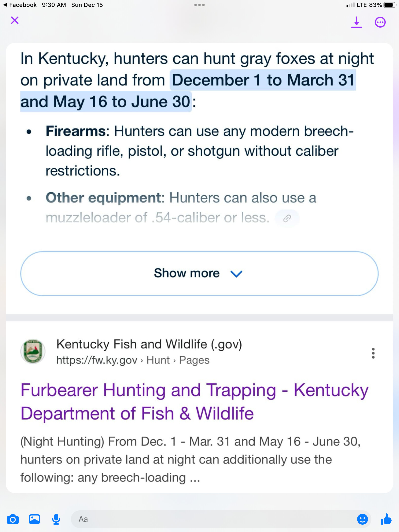The width and height of the screenshot is (399, 532).
Task: Tap the Kentucky Fish and Wildlife logo
Action: (x=33, y=351)
